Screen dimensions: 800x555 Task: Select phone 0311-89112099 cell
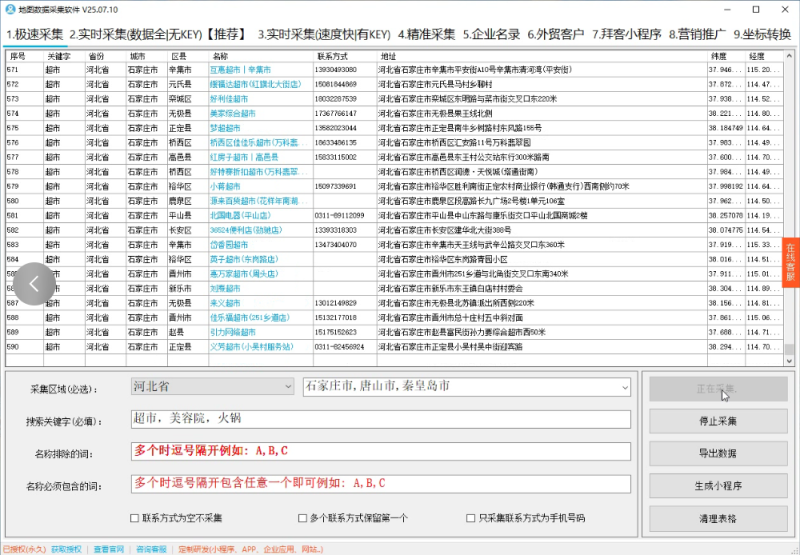click(x=345, y=216)
